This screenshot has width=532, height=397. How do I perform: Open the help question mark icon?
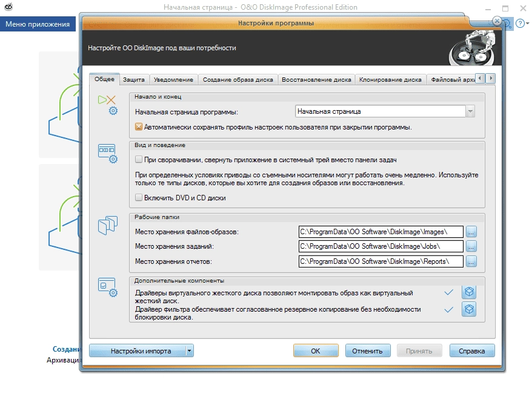tap(520, 24)
